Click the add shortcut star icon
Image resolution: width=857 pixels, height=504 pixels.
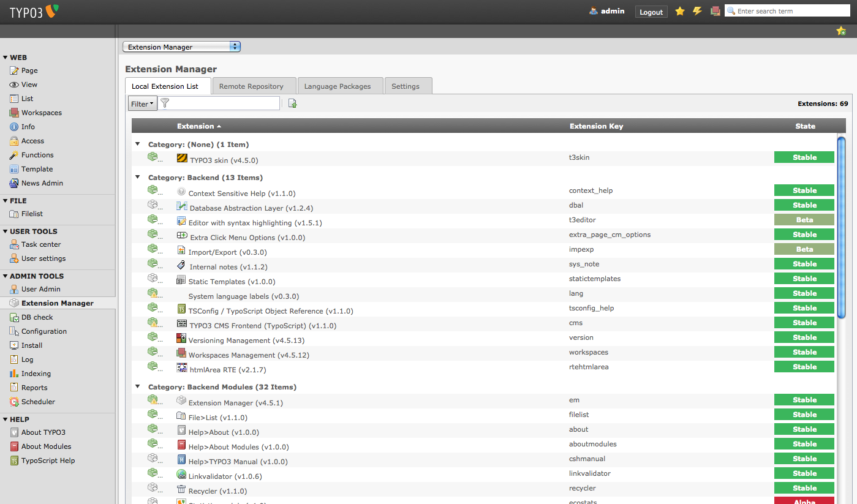[841, 31]
